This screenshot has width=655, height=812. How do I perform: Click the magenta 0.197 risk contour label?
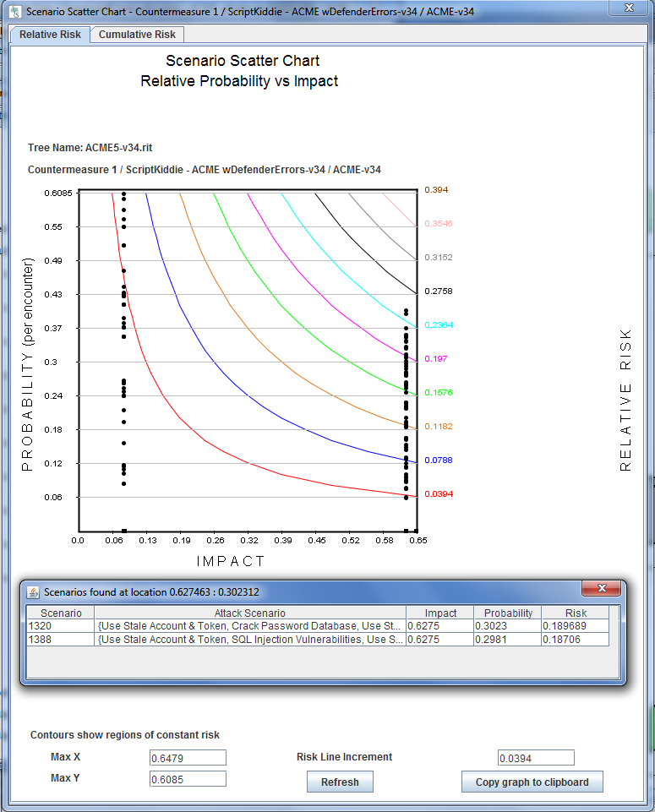tap(436, 359)
